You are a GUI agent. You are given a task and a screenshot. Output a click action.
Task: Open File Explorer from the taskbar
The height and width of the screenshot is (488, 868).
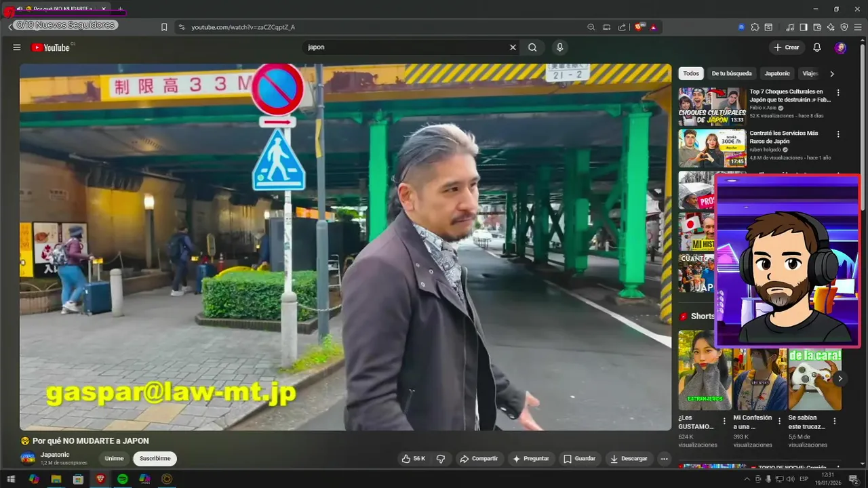pos(56,479)
